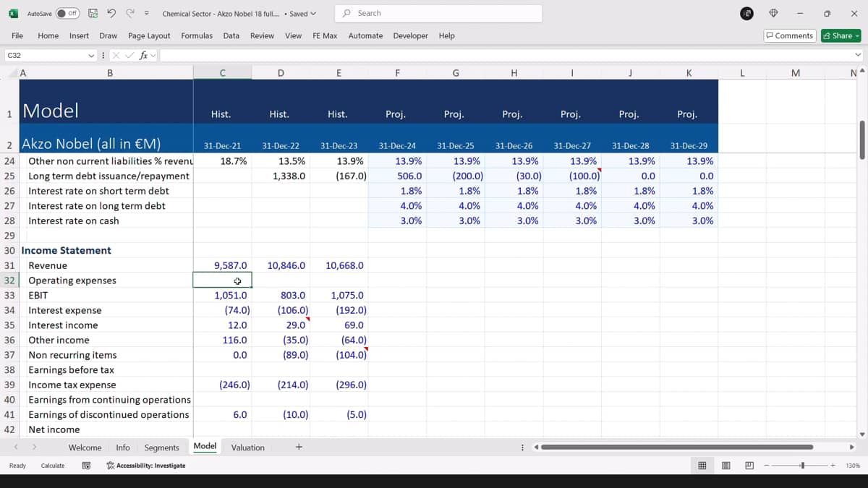Image resolution: width=868 pixels, height=488 pixels.
Task: Click the Redo arrow icon
Action: point(130,13)
